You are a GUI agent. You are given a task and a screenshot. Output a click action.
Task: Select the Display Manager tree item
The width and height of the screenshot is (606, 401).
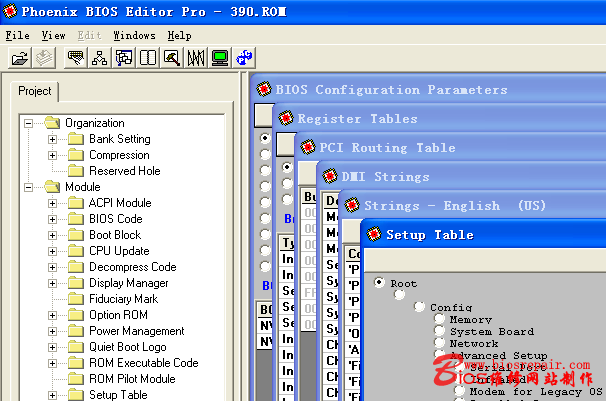point(129,283)
